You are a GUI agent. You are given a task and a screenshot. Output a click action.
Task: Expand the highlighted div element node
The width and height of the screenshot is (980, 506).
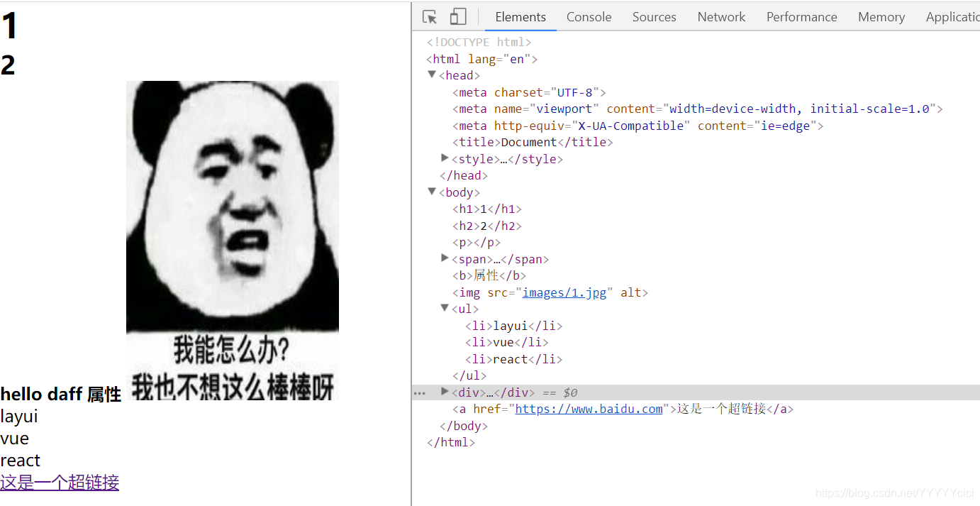click(x=445, y=391)
